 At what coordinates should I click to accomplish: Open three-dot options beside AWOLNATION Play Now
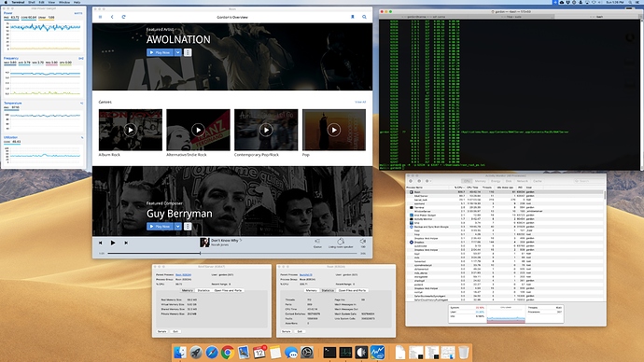click(188, 52)
